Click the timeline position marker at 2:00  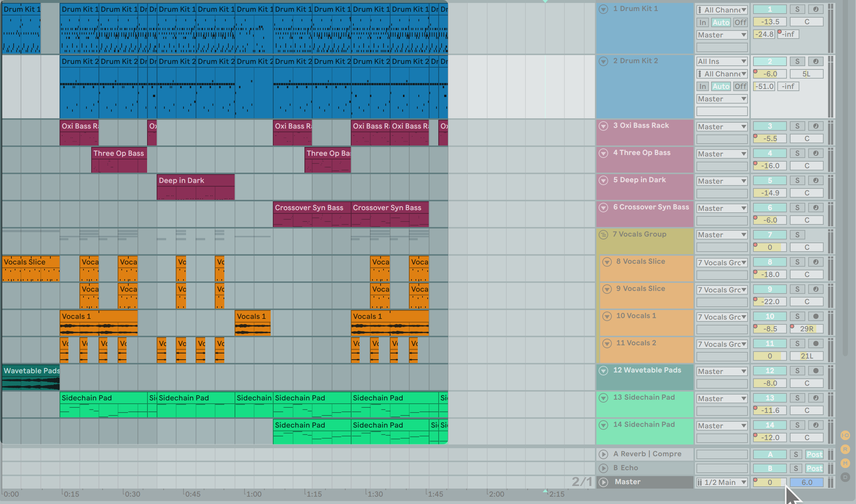[487, 494]
